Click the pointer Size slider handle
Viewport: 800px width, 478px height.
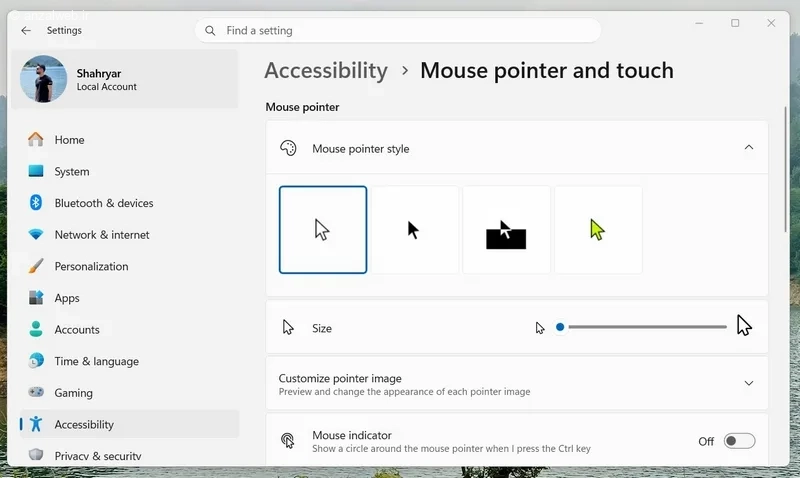[560, 327]
